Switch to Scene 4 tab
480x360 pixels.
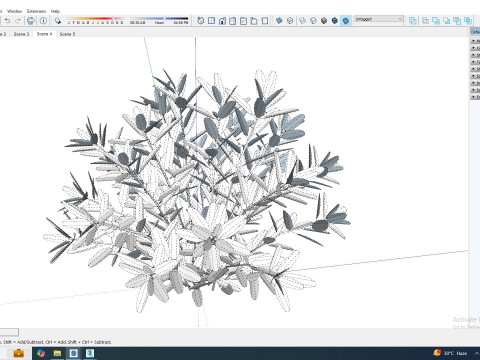[44, 34]
